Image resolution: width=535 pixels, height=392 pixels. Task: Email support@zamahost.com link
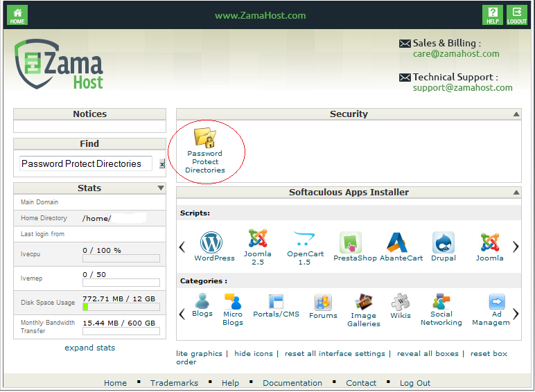click(x=463, y=88)
